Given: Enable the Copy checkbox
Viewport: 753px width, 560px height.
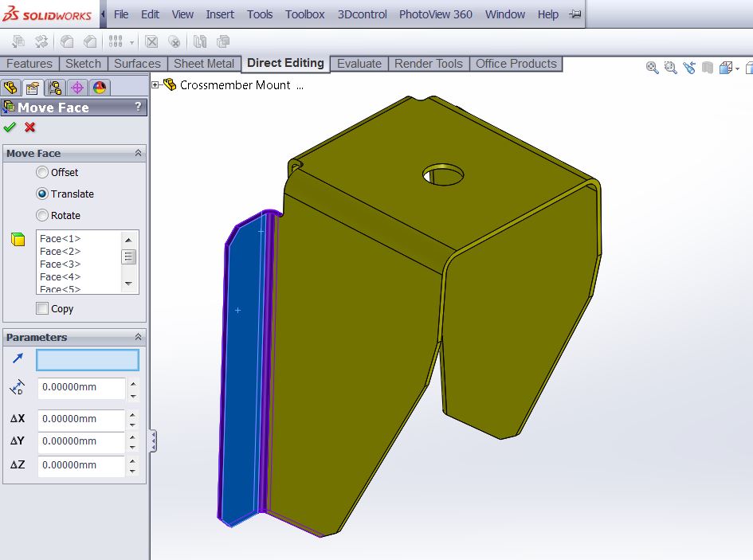Looking at the screenshot, I should click(x=42, y=308).
